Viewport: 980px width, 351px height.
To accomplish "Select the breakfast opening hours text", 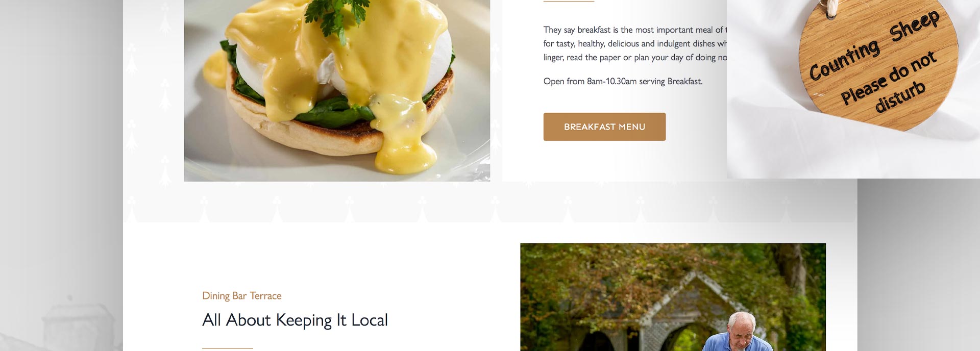I will pos(623,81).
